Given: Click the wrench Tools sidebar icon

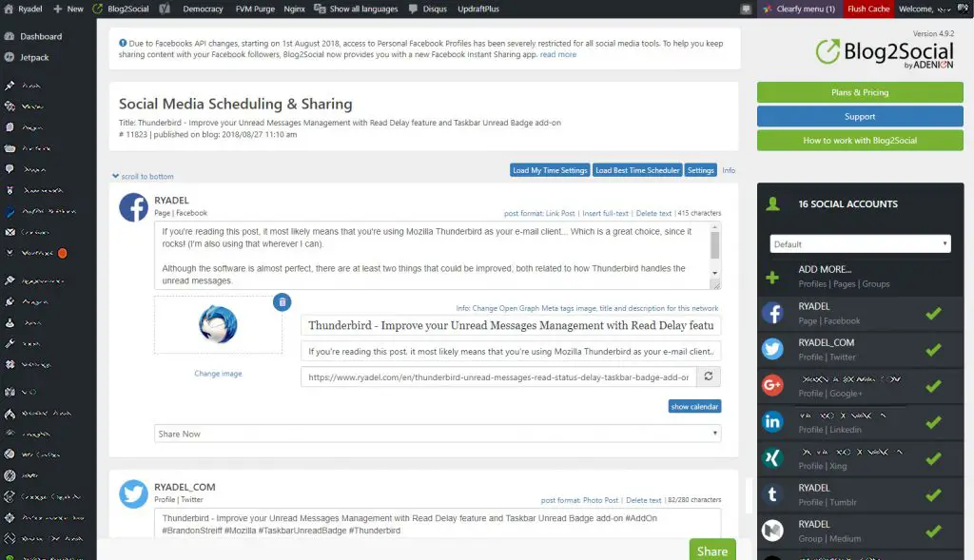Looking at the screenshot, I should [10, 342].
